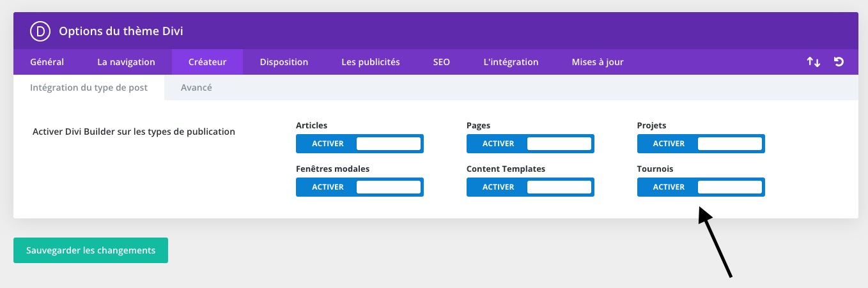Switch to L'intégration tab
The image size is (868, 288).
click(511, 62)
